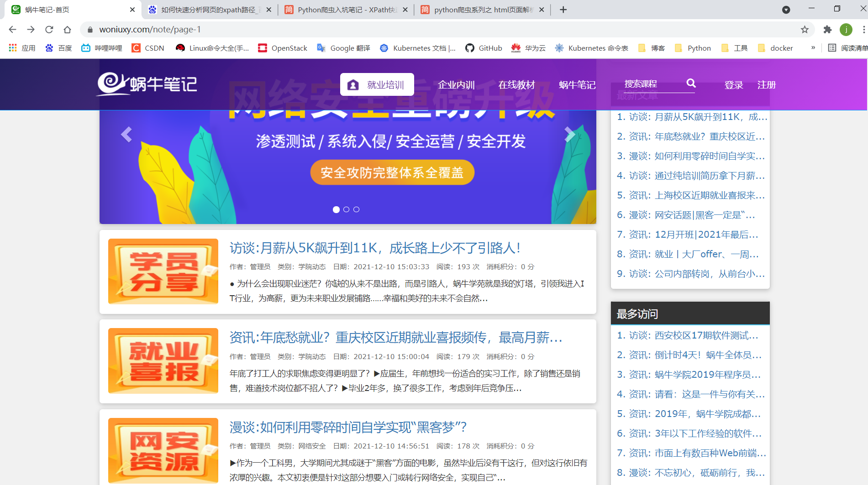Open a new browser tab
The image size is (868, 485).
[563, 10]
